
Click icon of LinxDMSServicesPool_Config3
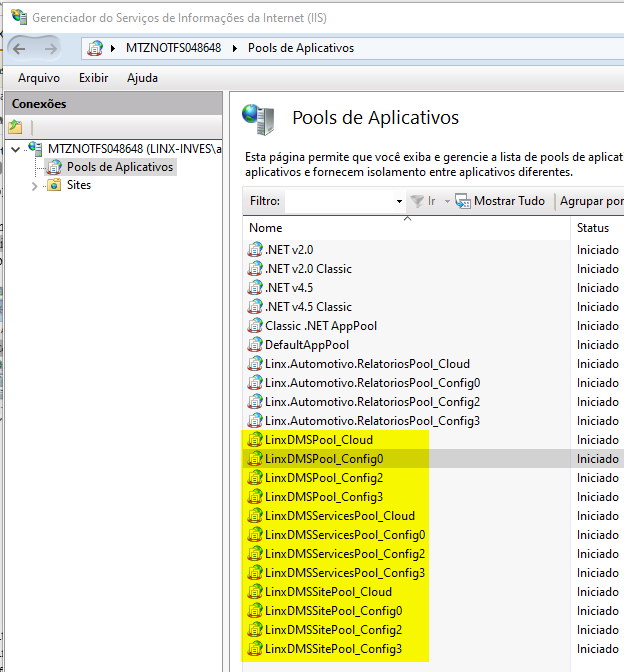[255, 573]
